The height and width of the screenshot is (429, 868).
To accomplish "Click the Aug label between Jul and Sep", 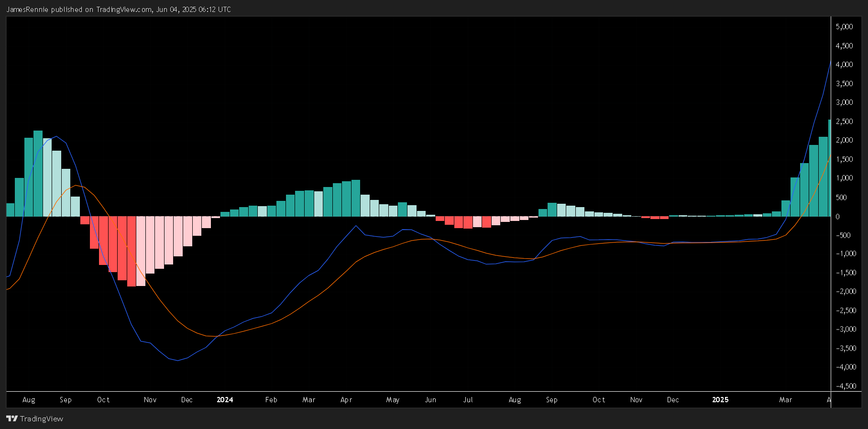I will click(515, 400).
